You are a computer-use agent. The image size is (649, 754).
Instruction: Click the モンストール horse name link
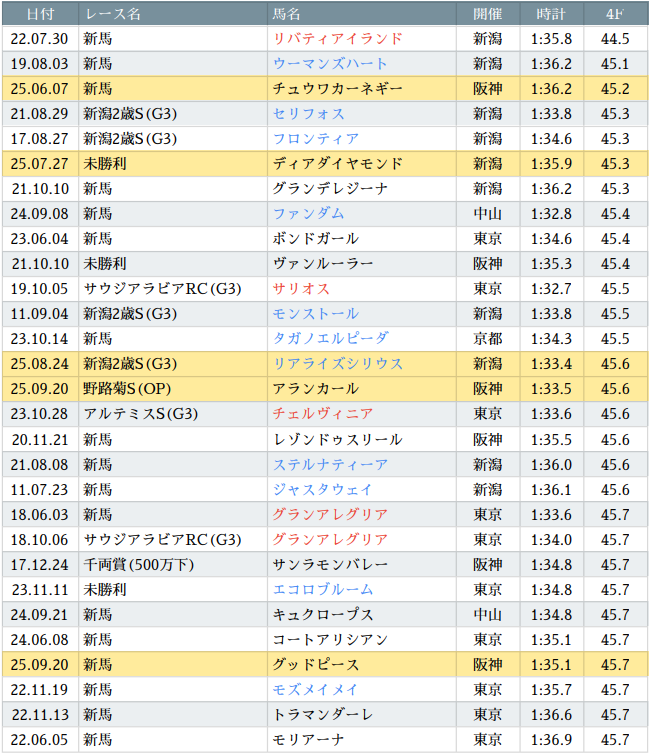316,314
